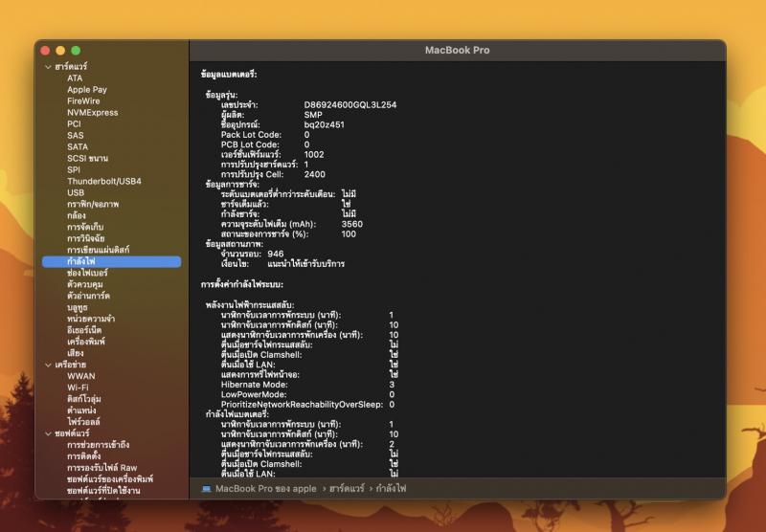Viewport: 766px width, 532px height.
Task: Select the กำลังไฟ (Power) item
Action: (x=80, y=261)
